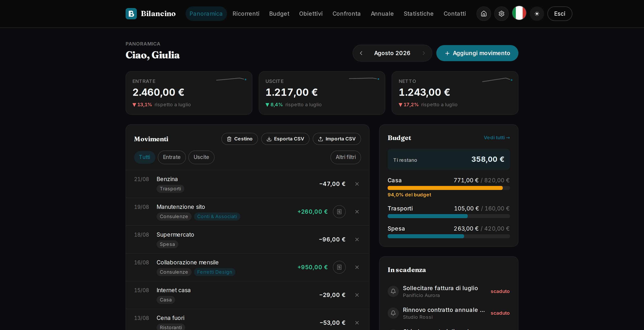The width and height of the screenshot is (644, 330).
Task: Click the Benzina movement title
Action: coord(167,179)
